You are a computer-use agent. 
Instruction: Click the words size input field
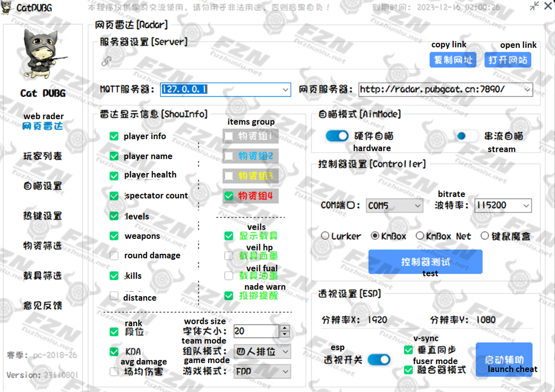click(x=255, y=331)
